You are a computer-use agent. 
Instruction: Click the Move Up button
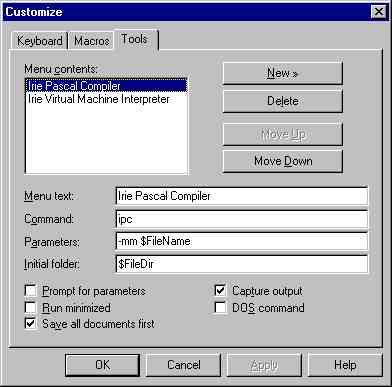coord(282,134)
